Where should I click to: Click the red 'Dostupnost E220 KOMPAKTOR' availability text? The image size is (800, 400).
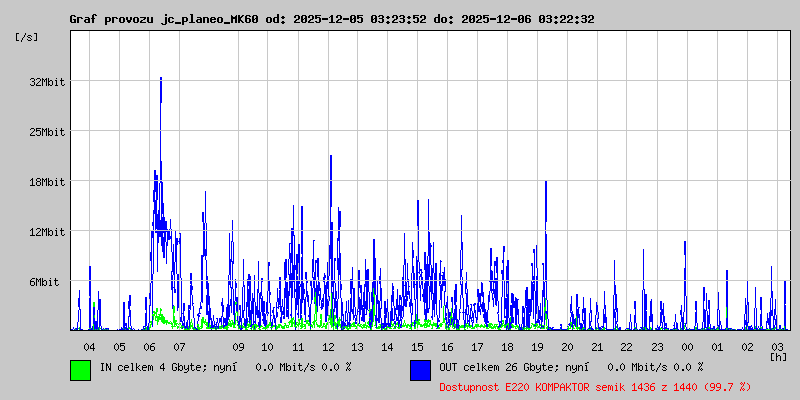click(x=595, y=386)
